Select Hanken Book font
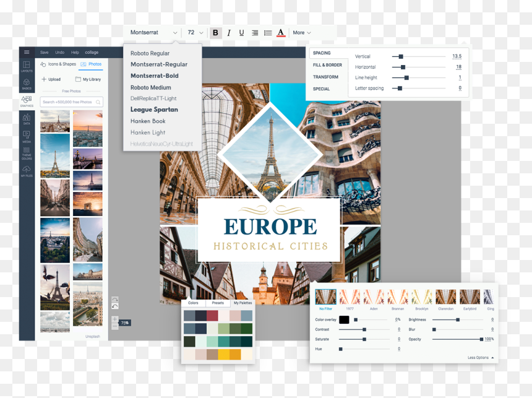Image resolution: width=532 pixels, height=398 pixels. (x=148, y=121)
